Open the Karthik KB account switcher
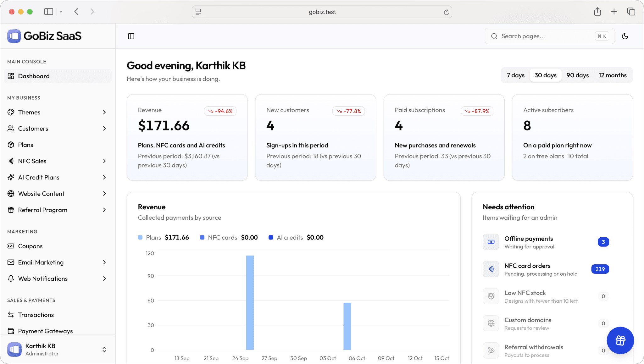Image resolution: width=644 pixels, height=364 pixels. (58, 350)
